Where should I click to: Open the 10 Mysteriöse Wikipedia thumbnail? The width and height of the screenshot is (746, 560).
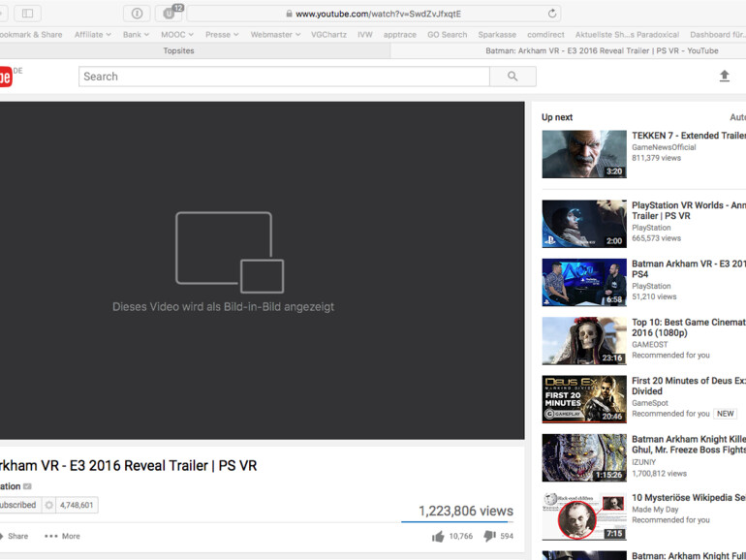coord(584,516)
